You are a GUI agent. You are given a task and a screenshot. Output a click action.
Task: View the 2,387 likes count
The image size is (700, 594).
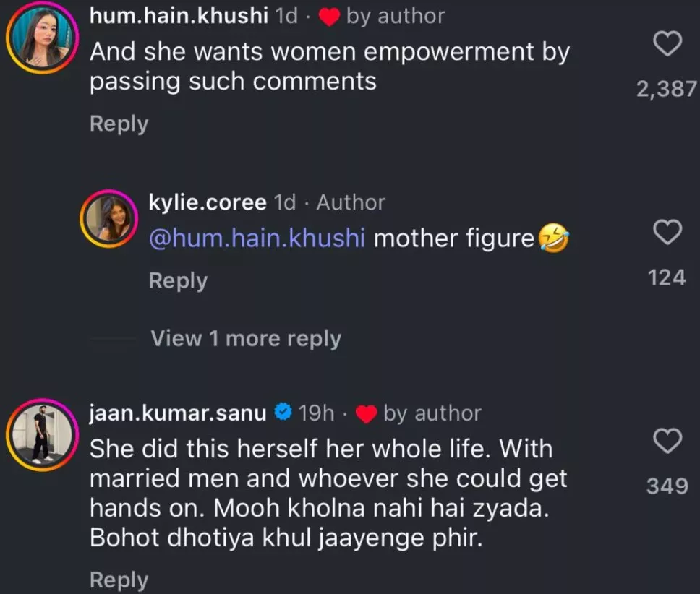point(666,90)
